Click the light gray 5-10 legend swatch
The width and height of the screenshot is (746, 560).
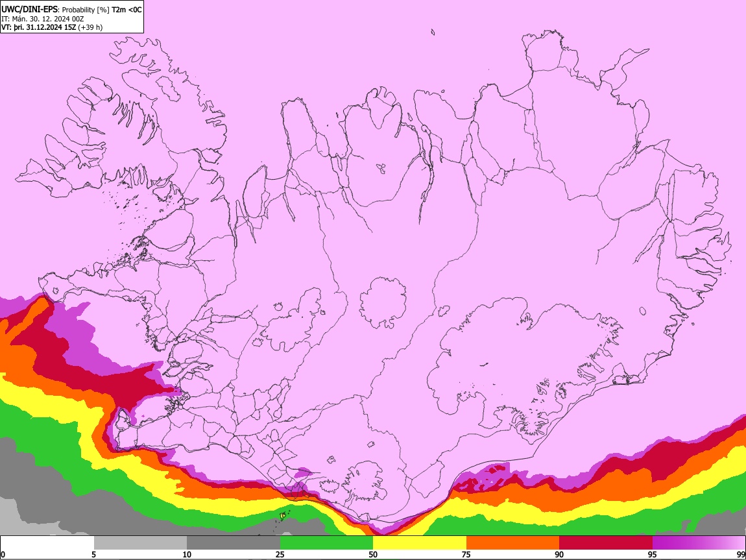point(140,542)
